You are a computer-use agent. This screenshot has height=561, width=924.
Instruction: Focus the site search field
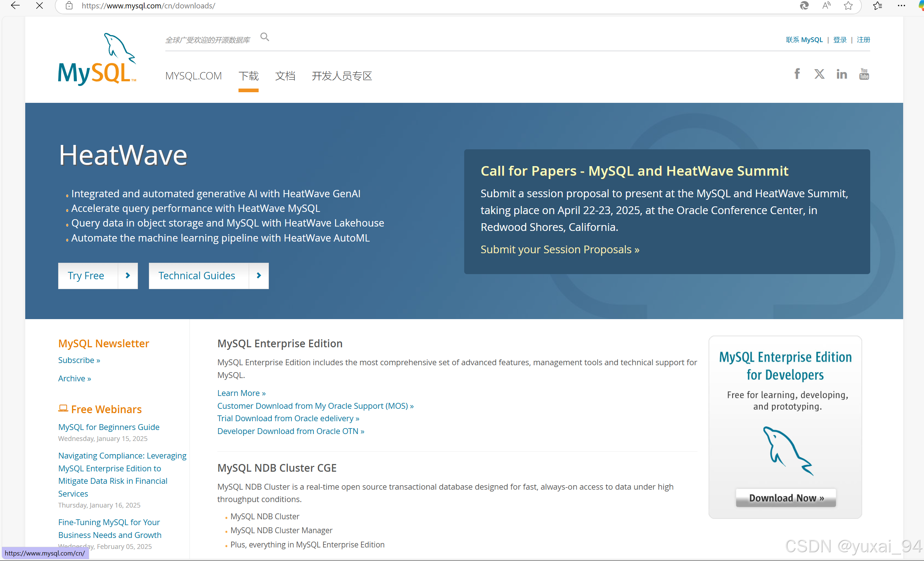click(x=207, y=40)
